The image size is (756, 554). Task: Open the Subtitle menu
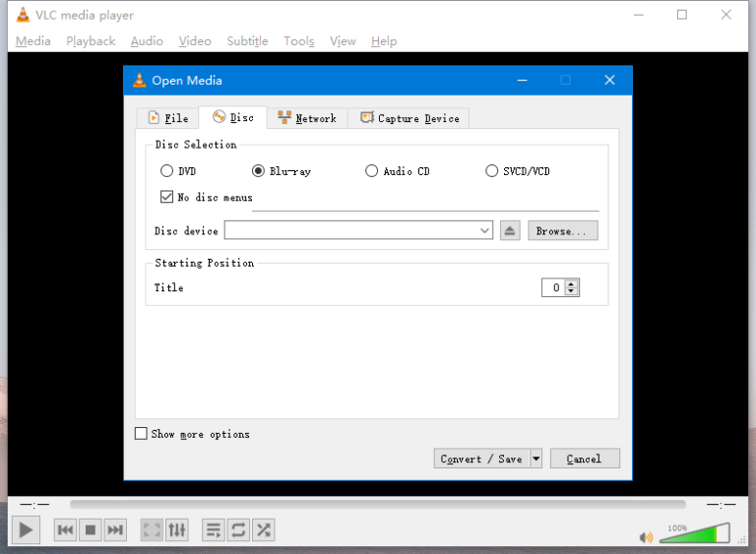point(247,41)
